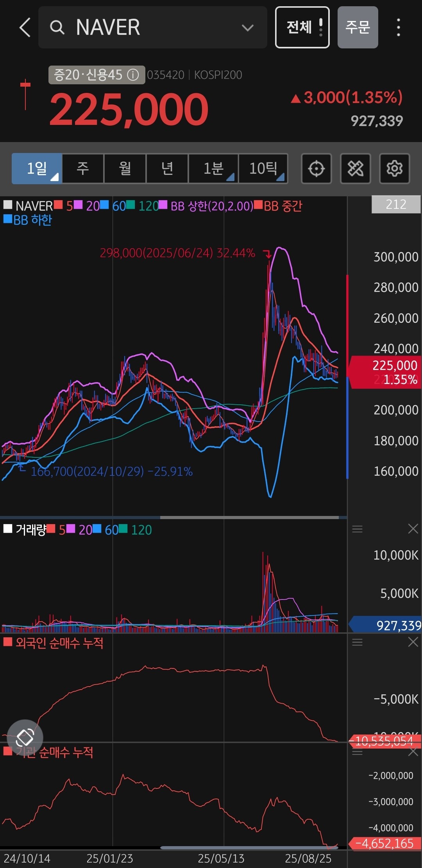This screenshot has height=868, width=422.
Task: Tap the 증20·신용45 margin badge
Action: (97, 75)
